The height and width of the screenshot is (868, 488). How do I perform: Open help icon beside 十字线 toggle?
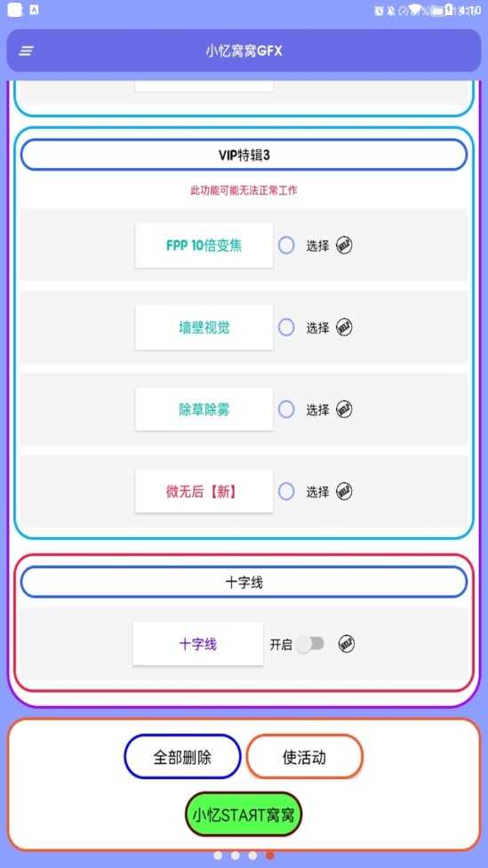(x=347, y=643)
